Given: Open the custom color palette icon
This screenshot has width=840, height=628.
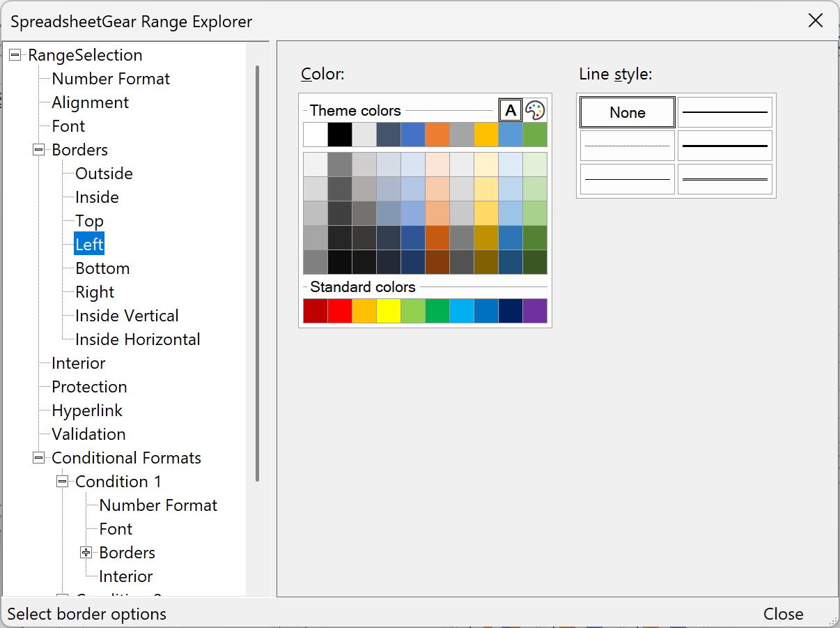Looking at the screenshot, I should click(534, 109).
